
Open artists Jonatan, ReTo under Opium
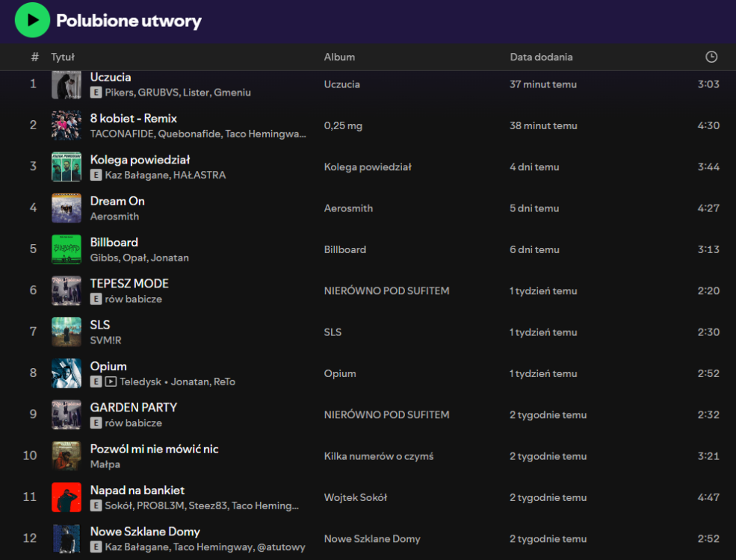pyautogui.click(x=202, y=382)
